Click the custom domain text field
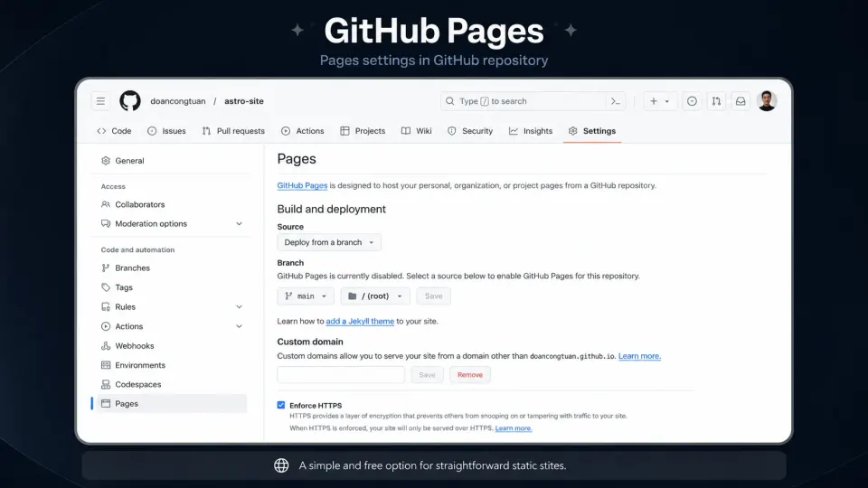868x488 pixels. point(341,374)
